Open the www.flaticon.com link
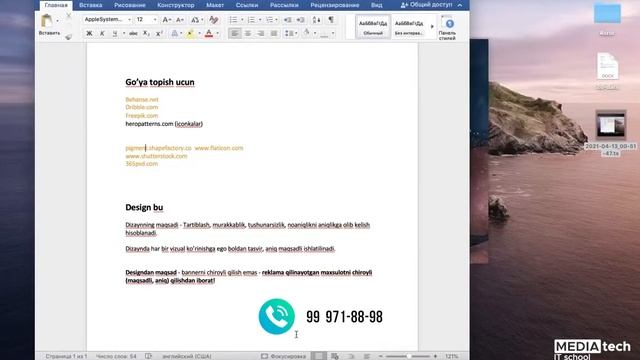Screen dimensions: 640x360 [x=219, y=148]
